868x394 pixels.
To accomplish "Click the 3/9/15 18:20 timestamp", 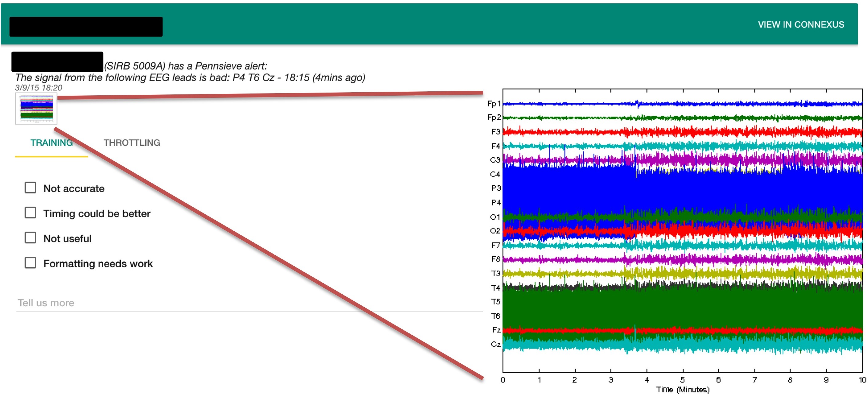I will (x=39, y=88).
